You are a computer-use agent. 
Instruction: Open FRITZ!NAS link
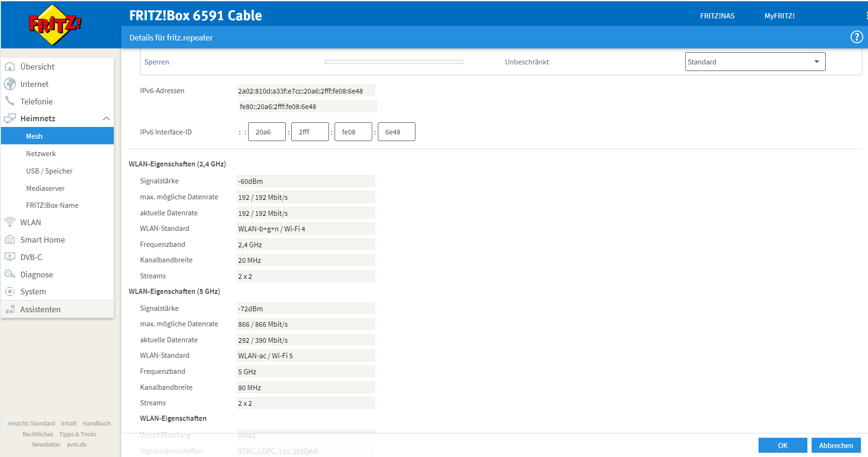717,16
